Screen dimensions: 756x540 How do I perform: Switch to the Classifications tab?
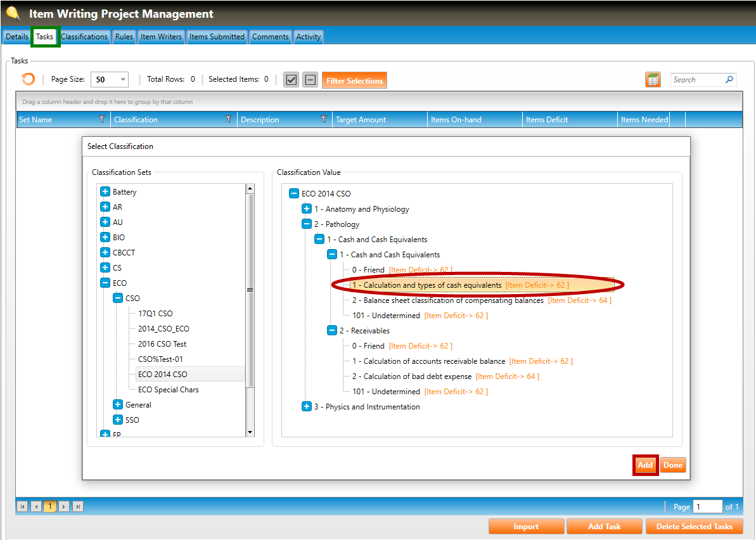(x=84, y=37)
